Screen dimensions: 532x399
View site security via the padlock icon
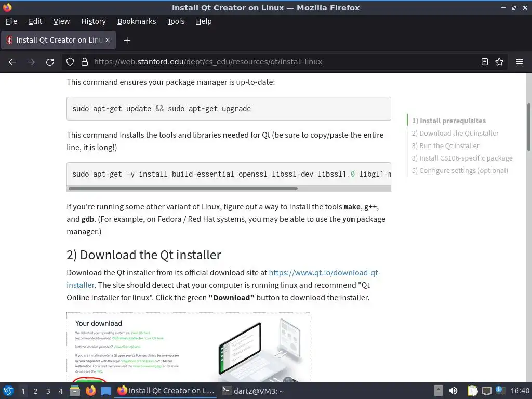[x=85, y=62]
